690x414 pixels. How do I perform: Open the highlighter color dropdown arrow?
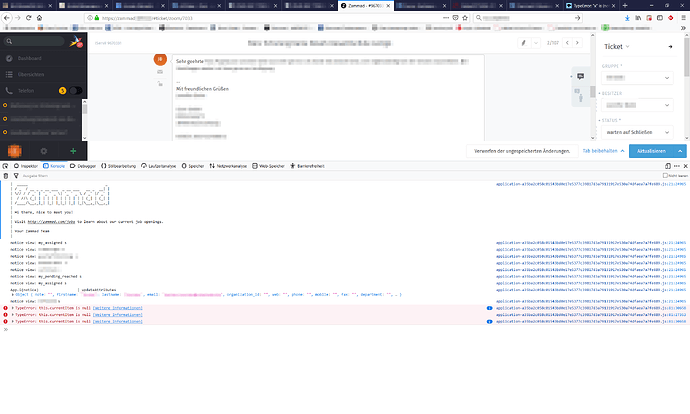(x=536, y=43)
